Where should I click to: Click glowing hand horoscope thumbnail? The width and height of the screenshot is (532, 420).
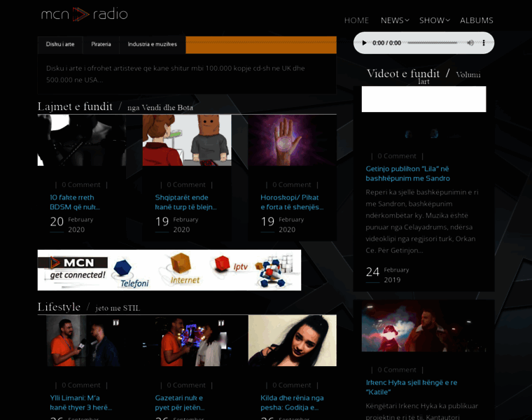(x=293, y=140)
